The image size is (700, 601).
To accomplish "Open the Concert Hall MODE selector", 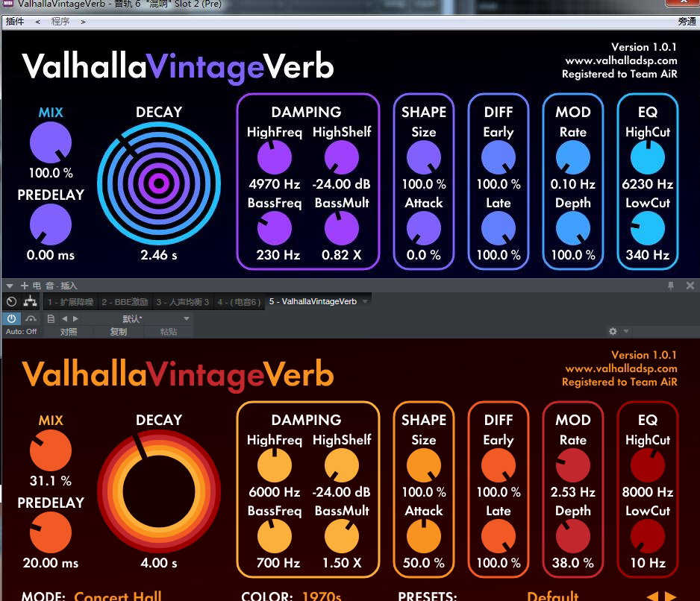I will pyautogui.click(x=118, y=596).
